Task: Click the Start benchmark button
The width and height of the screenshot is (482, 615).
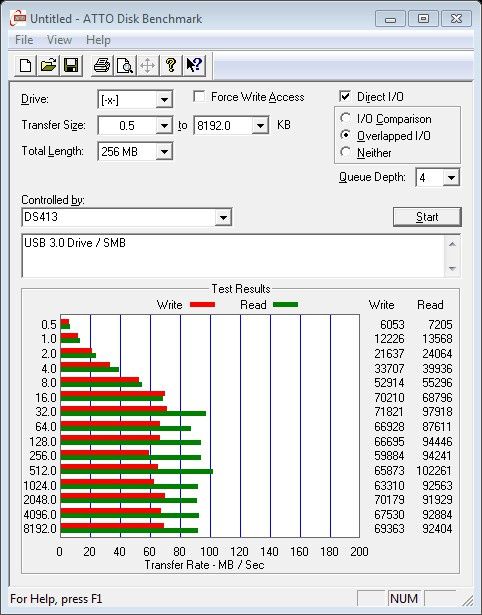Action: click(x=427, y=217)
